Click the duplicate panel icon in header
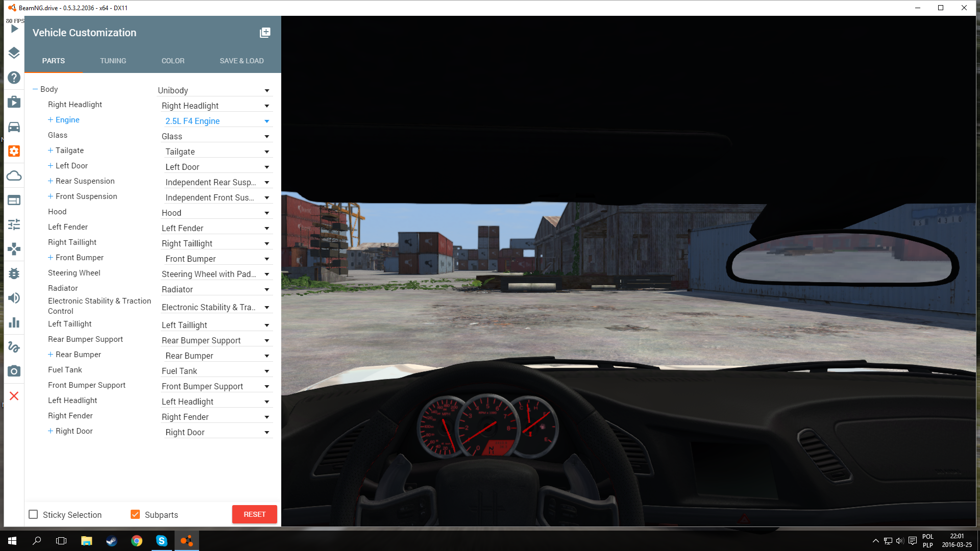The width and height of the screenshot is (980, 551). (x=265, y=33)
